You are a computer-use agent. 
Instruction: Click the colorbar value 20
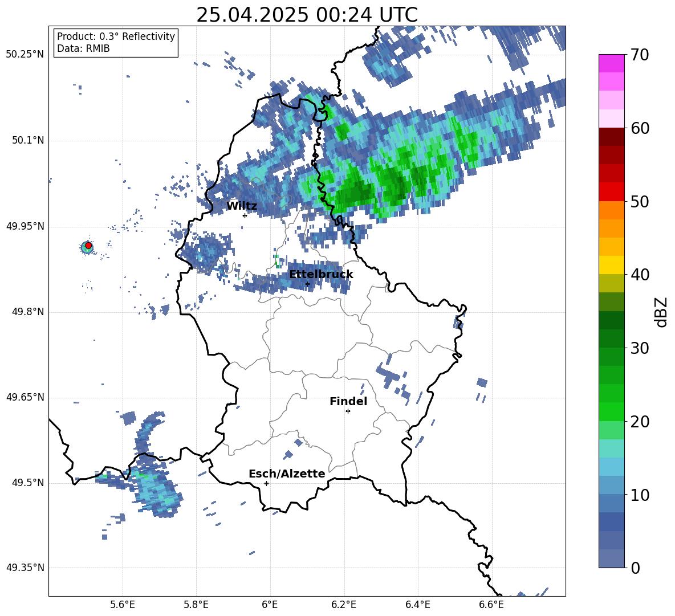[x=640, y=422]
